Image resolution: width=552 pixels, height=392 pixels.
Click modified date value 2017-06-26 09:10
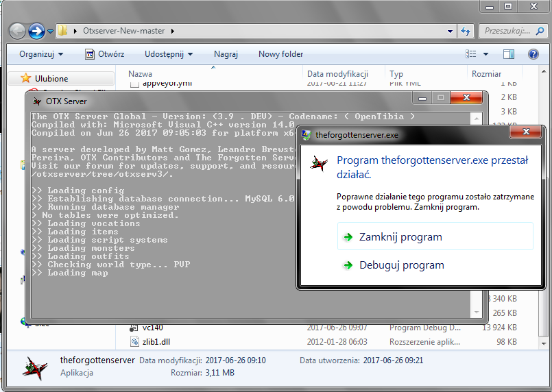pyautogui.click(x=235, y=360)
